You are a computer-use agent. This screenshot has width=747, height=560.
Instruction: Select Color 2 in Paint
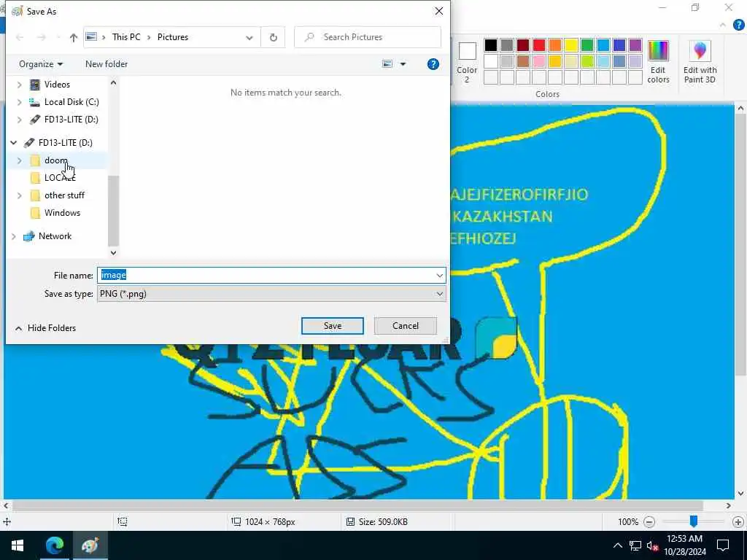point(467,63)
